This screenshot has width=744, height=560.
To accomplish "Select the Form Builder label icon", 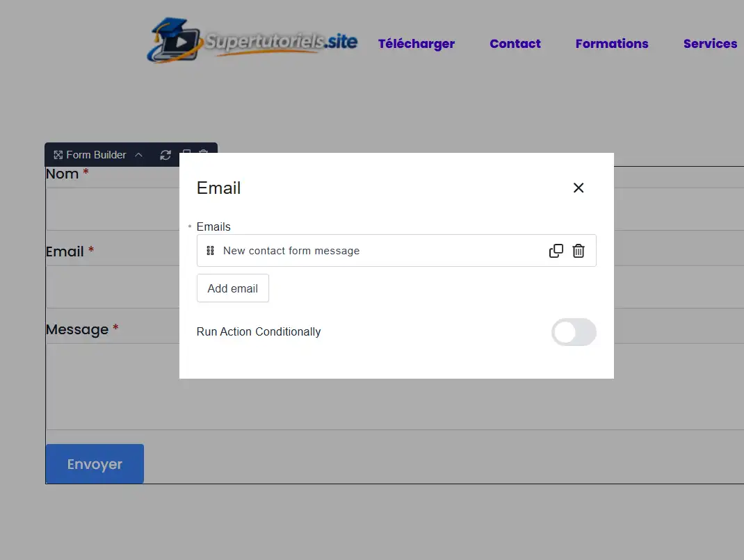I will click(x=58, y=155).
